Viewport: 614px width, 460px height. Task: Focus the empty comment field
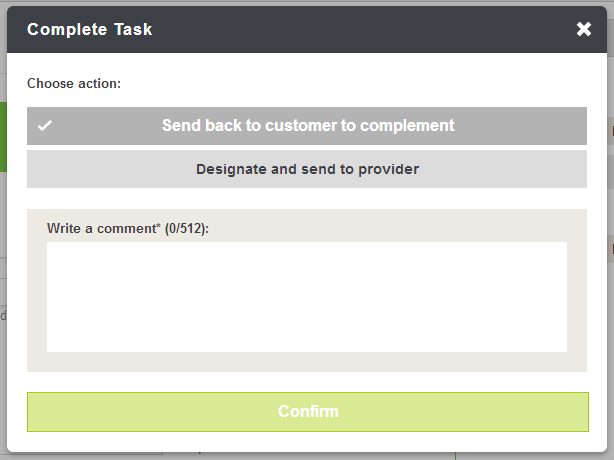pyautogui.click(x=307, y=296)
